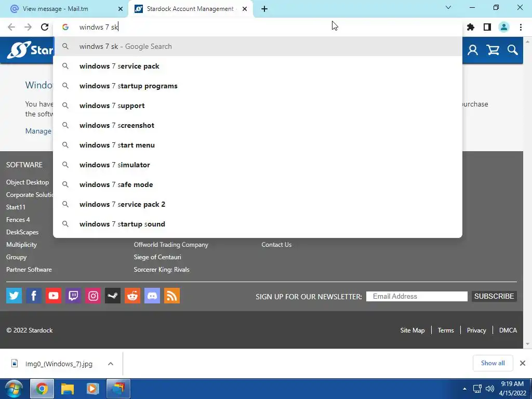Screen dimensions: 532x399
Task: Click the Stardock logo
Action: tap(30, 50)
